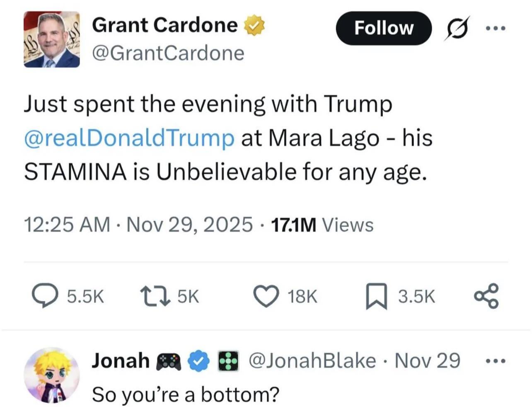
Task: Open the @realDonaldTrump mention link
Action: 129,138
